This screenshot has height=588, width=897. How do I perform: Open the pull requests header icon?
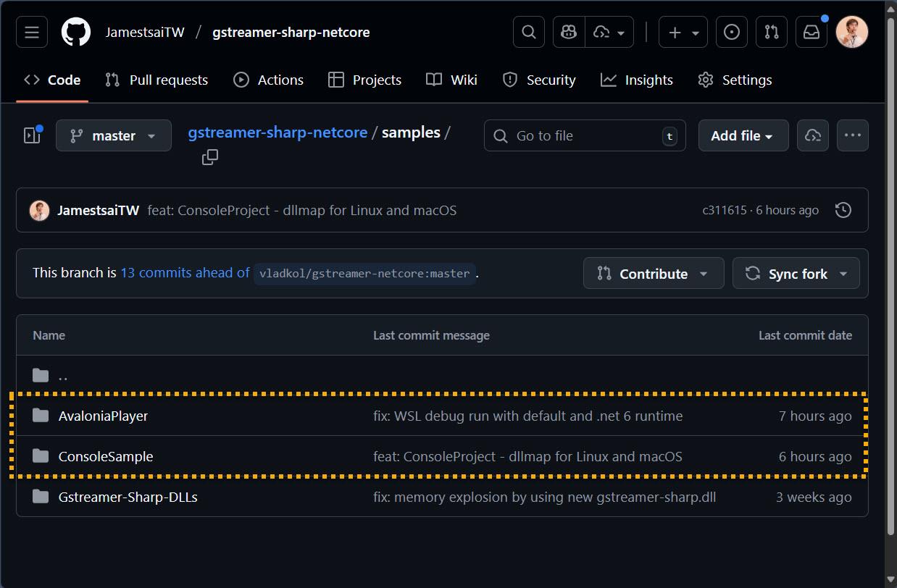[772, 33]
